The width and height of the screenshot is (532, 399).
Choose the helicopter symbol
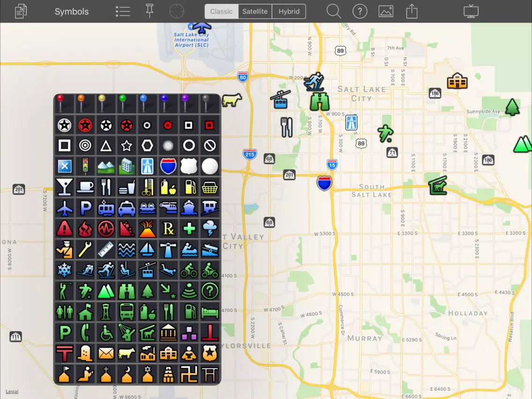coord(168,207)
